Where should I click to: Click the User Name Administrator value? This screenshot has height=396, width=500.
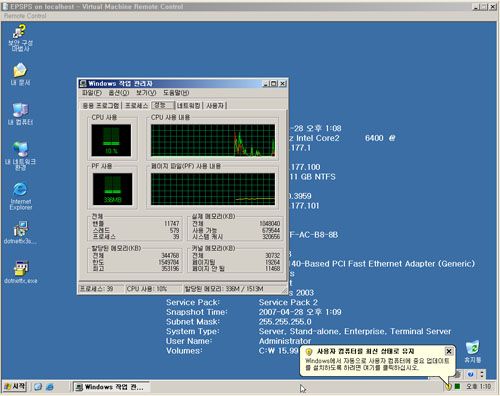[x=285, y=341]
